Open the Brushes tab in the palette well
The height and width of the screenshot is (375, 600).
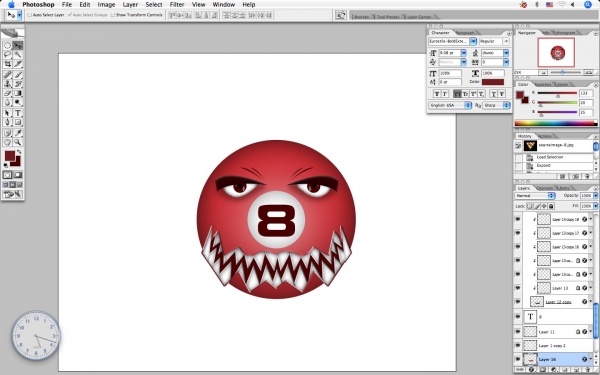361,16
